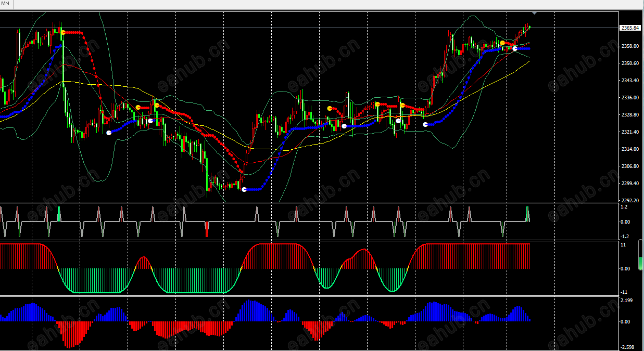Click the 2343.40 price scale value

[630, 81]
